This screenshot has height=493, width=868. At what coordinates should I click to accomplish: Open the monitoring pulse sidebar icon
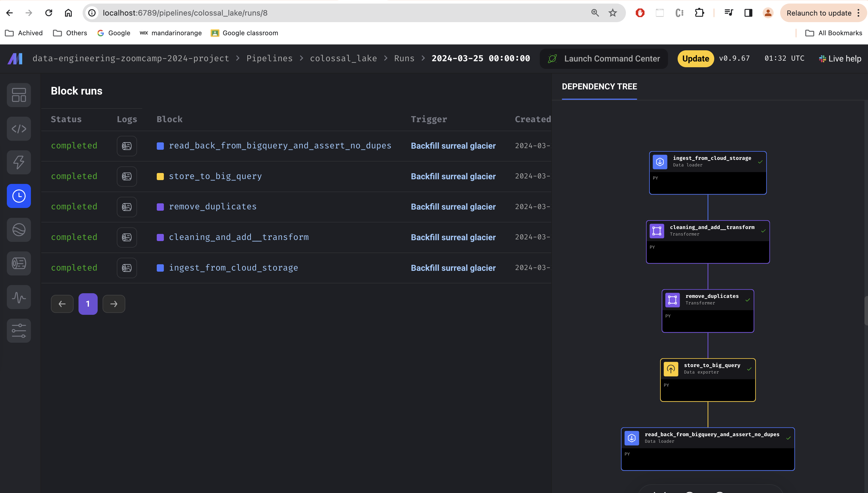pos(19,297)
